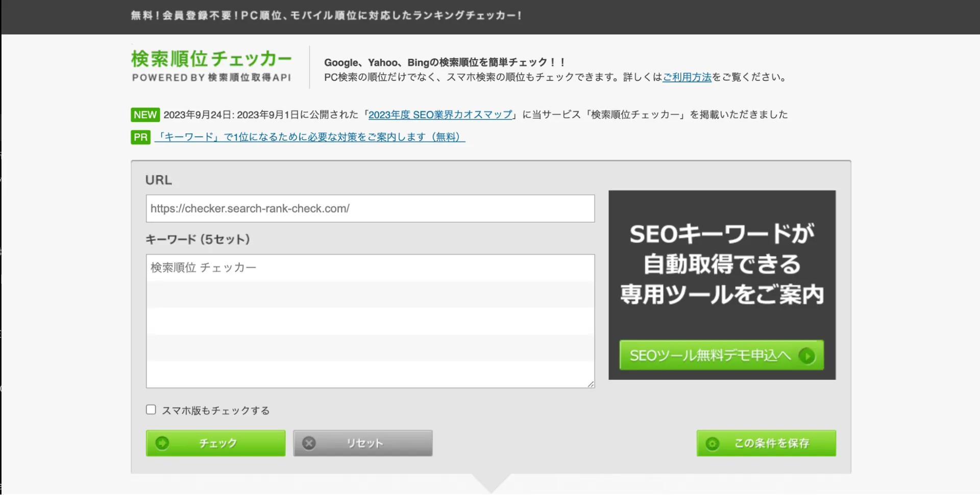
Task: Click the チェック button
Action: (x=215, y=443)
